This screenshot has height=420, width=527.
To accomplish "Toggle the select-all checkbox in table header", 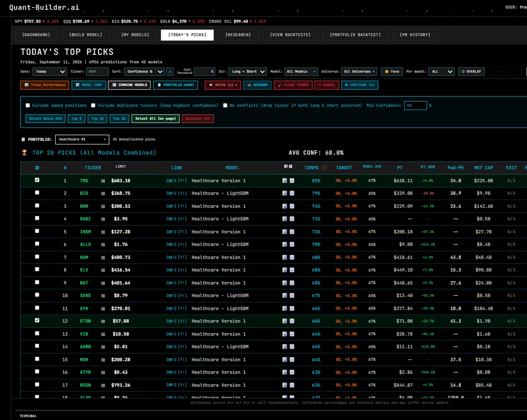I will pos(37,168).
